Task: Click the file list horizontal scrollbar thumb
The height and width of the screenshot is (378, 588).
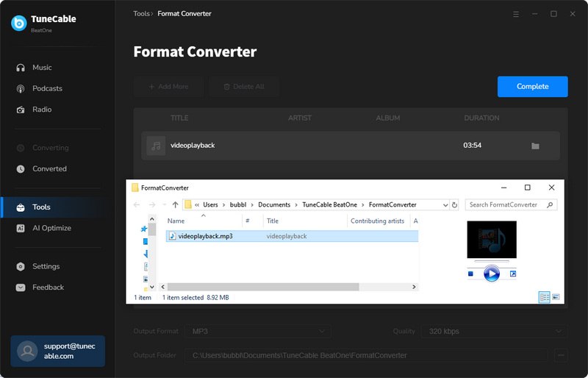Action: 263,287
